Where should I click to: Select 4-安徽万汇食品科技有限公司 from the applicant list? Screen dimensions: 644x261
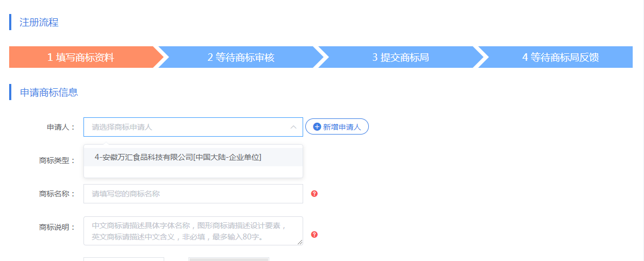tap(178, 157)
